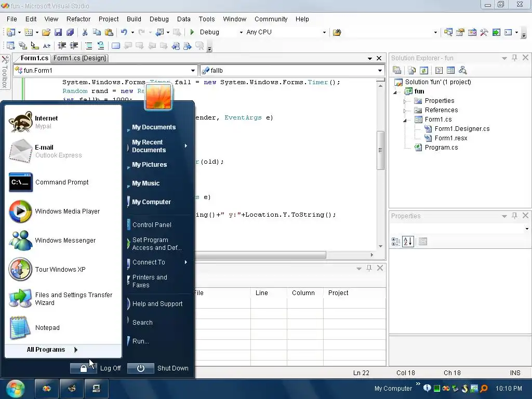Open the Debug configuration dropdown
Viewport: 532px width, 399px height.
click(x=241, y=33)
